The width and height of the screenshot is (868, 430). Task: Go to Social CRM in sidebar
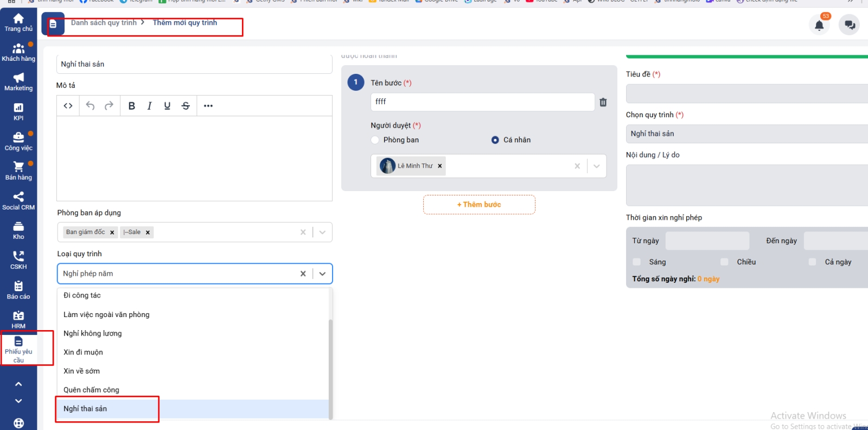coord(18,200)
